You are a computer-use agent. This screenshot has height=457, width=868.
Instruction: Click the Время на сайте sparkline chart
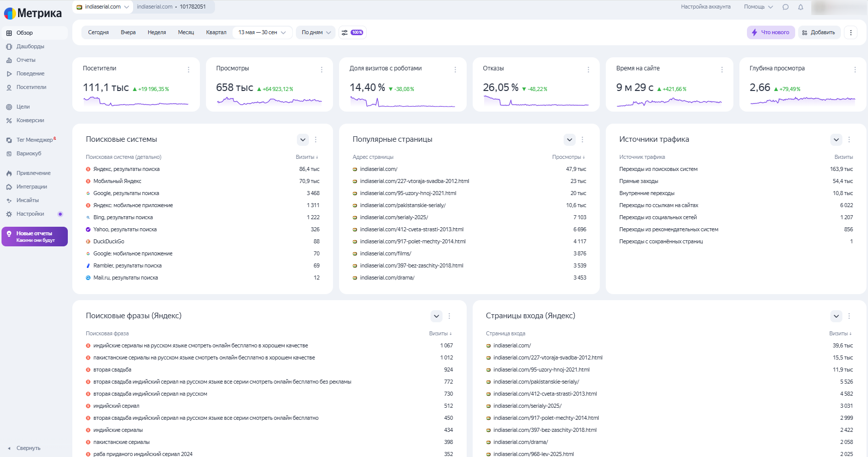tap(669, 102)
